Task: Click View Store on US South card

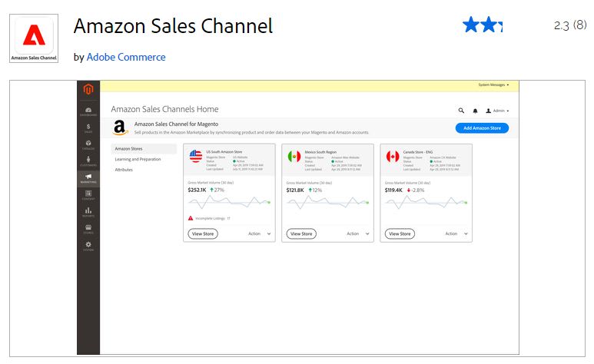Action: (x=203, y=233)
